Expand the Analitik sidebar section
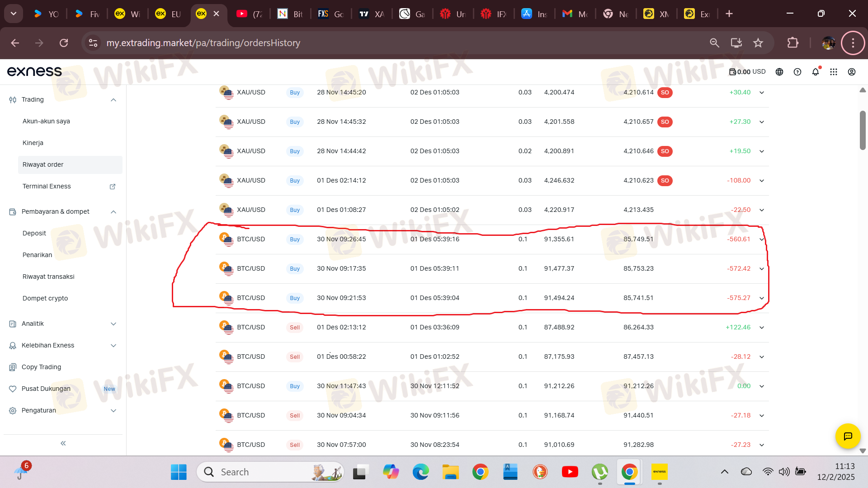This screenshot has height=488, width=868. pos(113,324)
